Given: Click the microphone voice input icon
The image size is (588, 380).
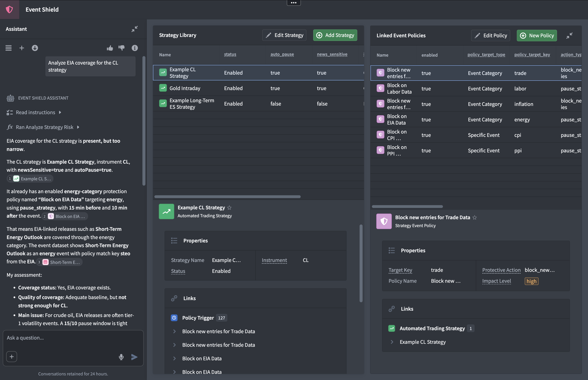Looking at the screenshot, I should (121, 357).
